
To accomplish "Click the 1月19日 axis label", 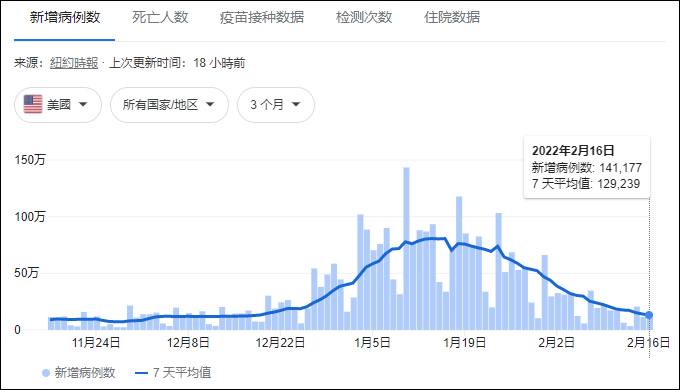I will tap(464, 343).
